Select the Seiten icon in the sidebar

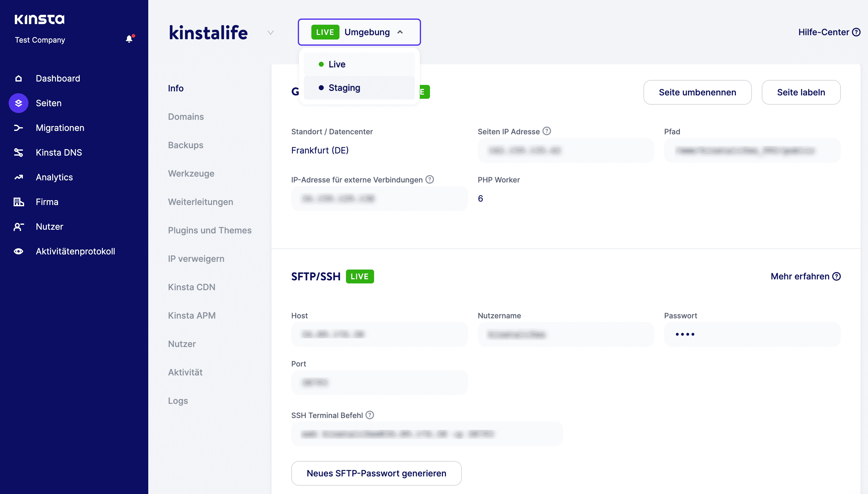click(x=18, y=103)
